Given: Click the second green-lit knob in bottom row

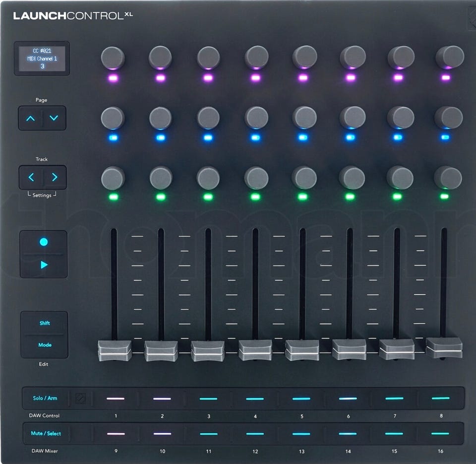Looking at the screenshot, I should point(161,178).
